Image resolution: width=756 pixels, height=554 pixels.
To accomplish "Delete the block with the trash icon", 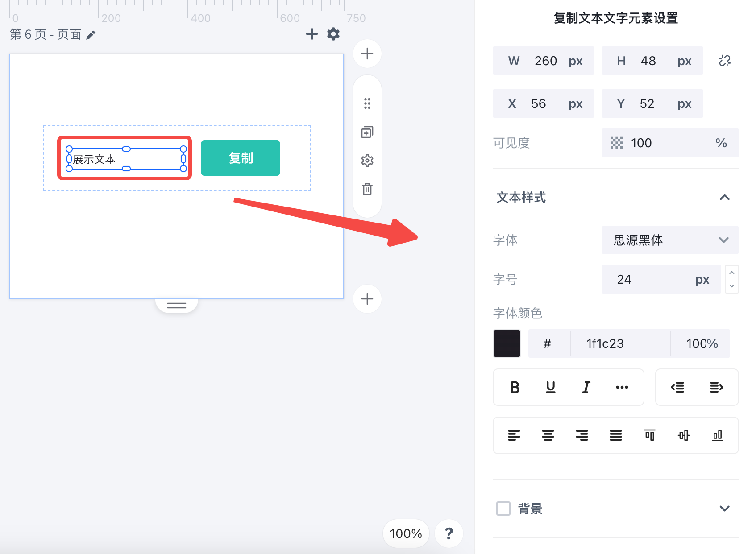I will point(367,189).
